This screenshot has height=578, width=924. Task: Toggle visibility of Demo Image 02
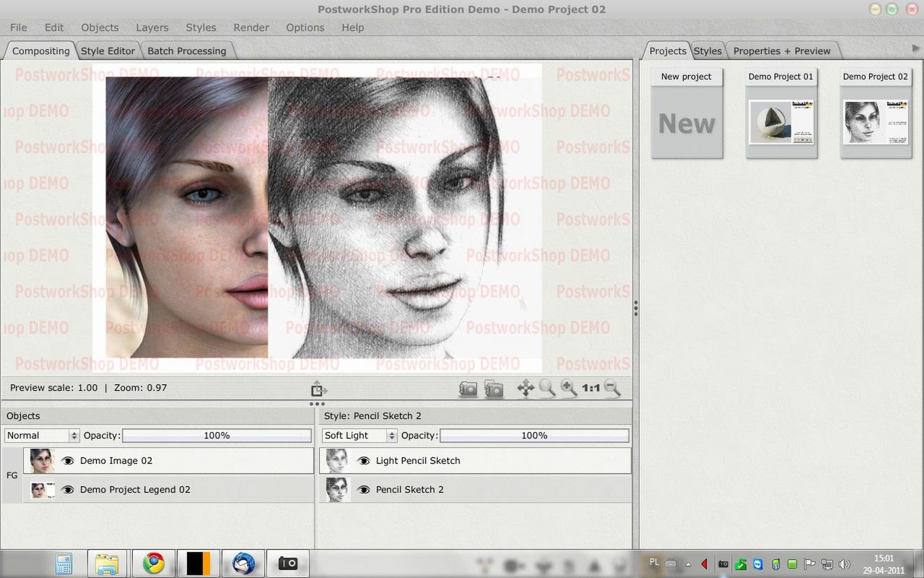(x=68, y=460)
